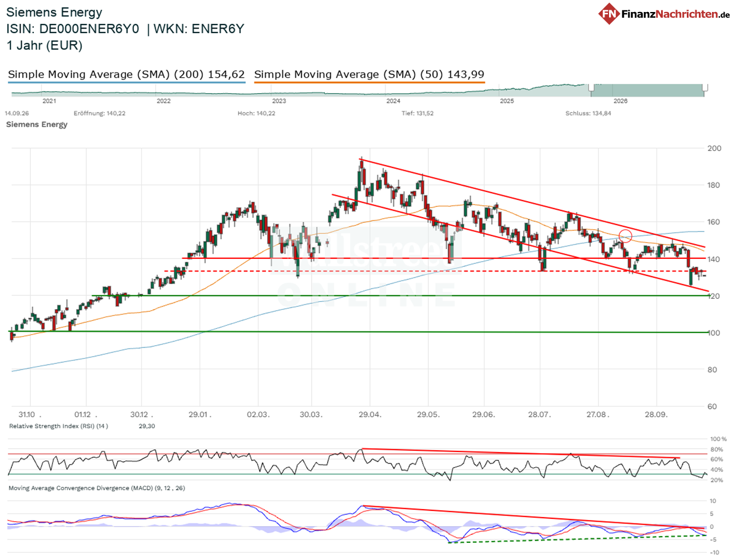Click the selected dark range in the navigator
The height and width of the screenshot is (560, 732).
click(x=648, y=90)
